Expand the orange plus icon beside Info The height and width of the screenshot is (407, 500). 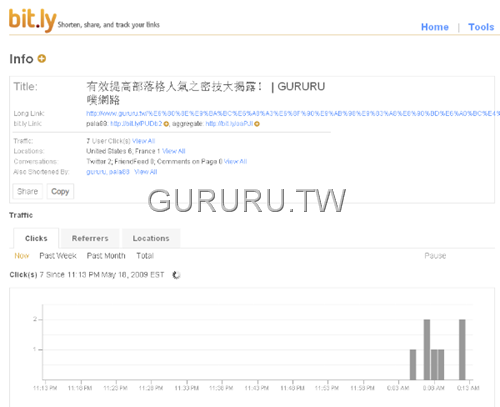click(42, 59)
